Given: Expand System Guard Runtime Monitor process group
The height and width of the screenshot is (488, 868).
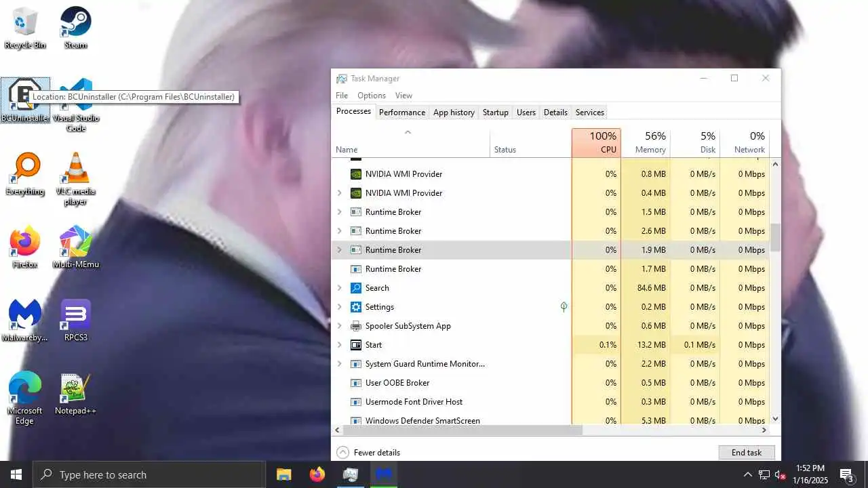Looking at the screenshot, I should (x=340, y=364).
